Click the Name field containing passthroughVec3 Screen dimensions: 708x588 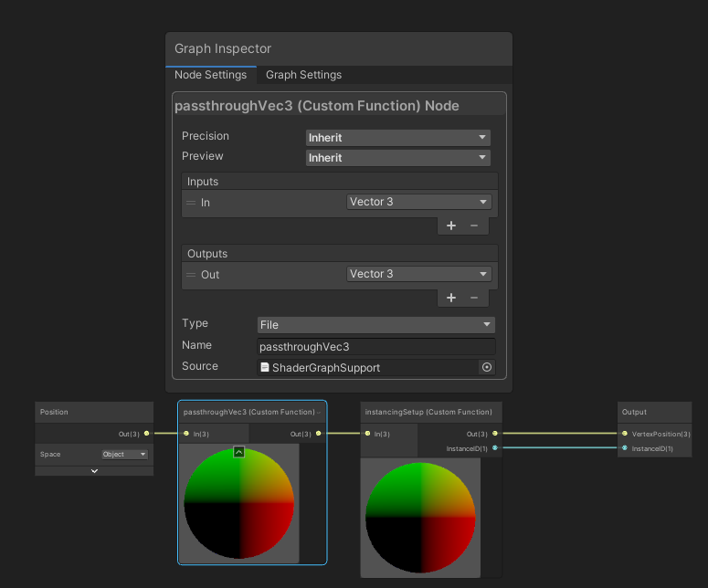coord(376,347)
